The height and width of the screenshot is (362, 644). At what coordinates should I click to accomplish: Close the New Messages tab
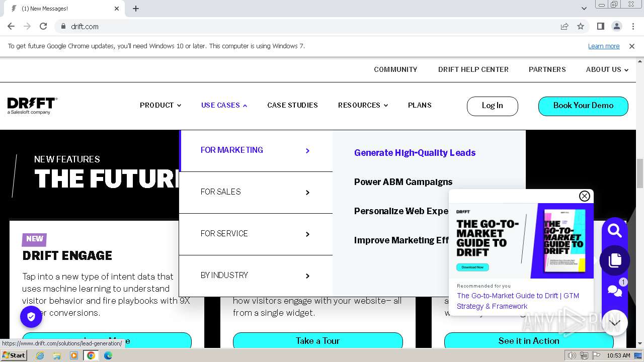[117, 9]
